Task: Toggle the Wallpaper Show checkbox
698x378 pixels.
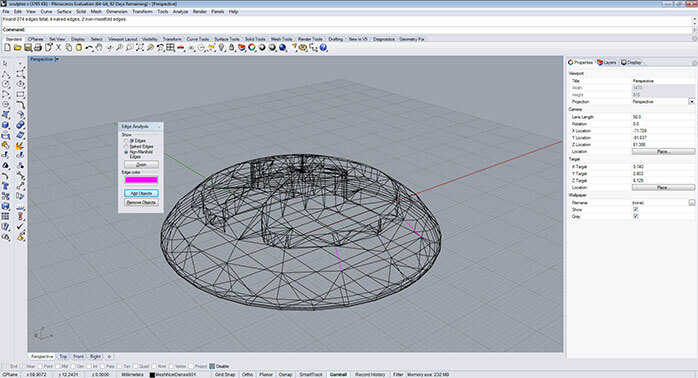Action: click(x=636, y=209)
